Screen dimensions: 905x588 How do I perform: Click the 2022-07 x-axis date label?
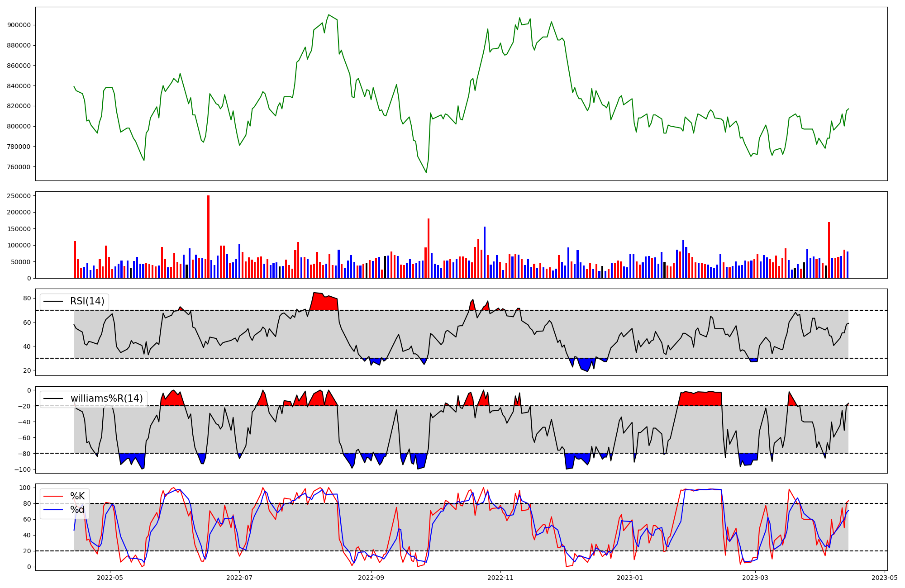click(239, 578)
